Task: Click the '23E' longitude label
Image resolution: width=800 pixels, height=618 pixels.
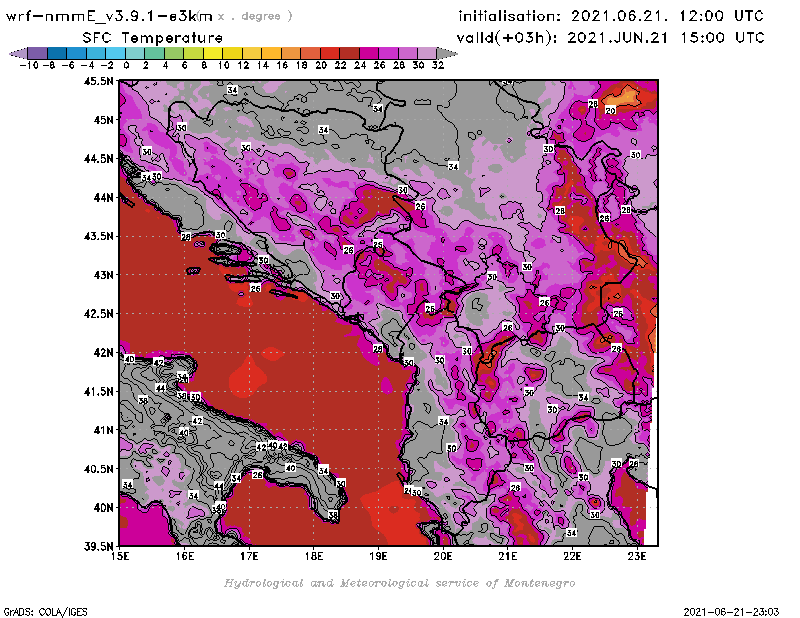Action: [x=637, y=556]
